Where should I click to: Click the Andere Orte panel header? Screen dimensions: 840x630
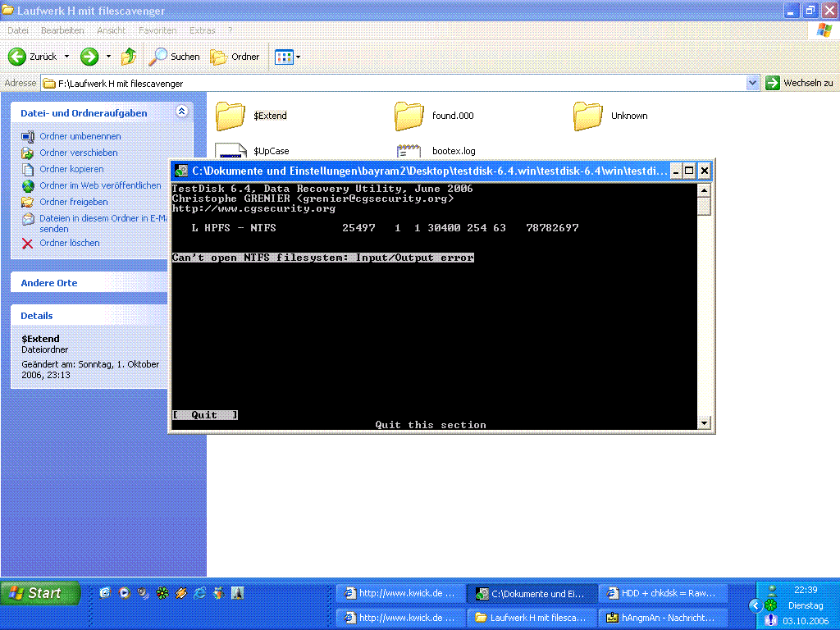pyautogui.click(x=89, y=282)
